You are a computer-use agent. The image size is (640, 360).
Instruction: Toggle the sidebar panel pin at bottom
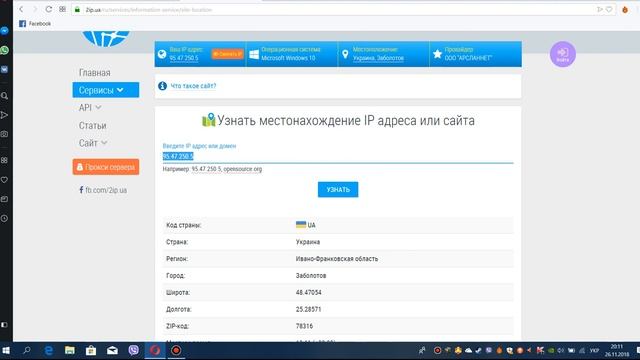[4, 325]
